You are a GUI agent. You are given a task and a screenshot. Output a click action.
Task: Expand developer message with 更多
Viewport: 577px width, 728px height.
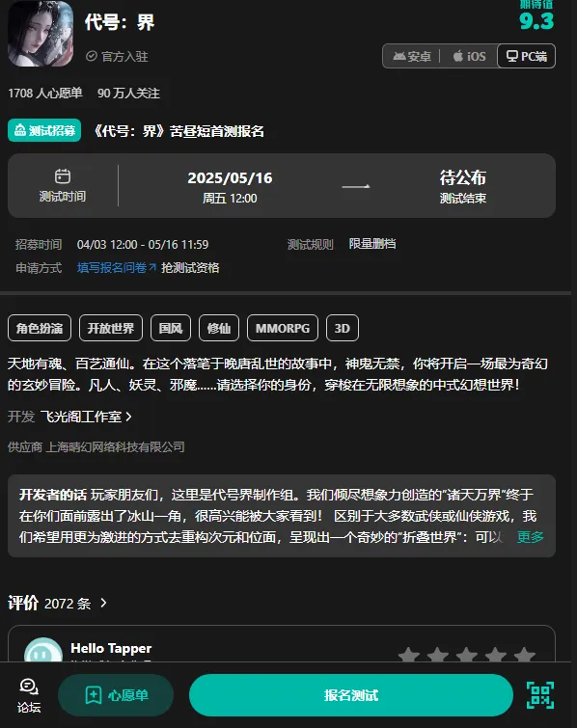click(x=530, y=537)
